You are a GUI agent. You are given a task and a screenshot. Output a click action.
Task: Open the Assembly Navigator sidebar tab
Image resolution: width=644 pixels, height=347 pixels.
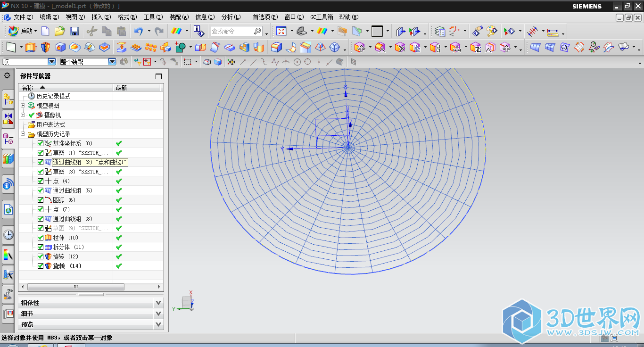[8, 99]
